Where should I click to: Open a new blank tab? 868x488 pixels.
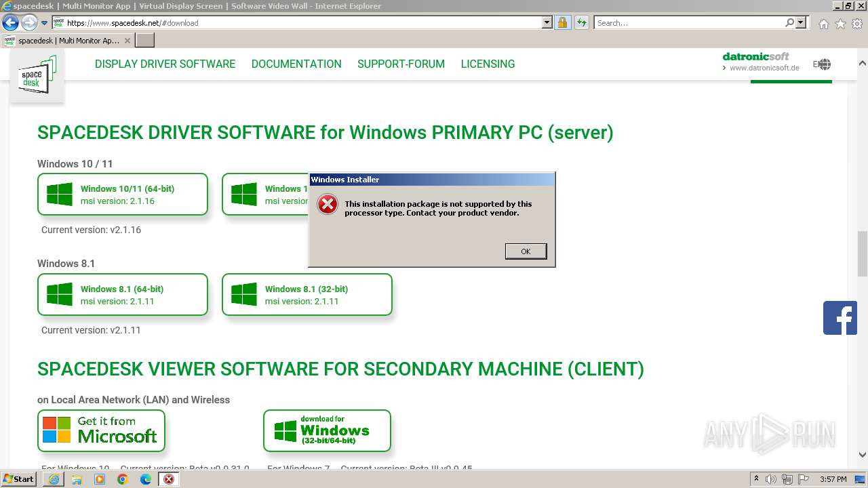(145, 41)
